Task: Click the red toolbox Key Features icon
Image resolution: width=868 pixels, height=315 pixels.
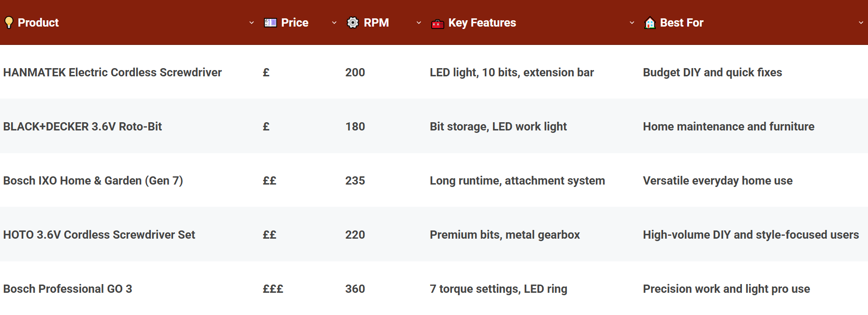Action: click(x=437, y=24)
